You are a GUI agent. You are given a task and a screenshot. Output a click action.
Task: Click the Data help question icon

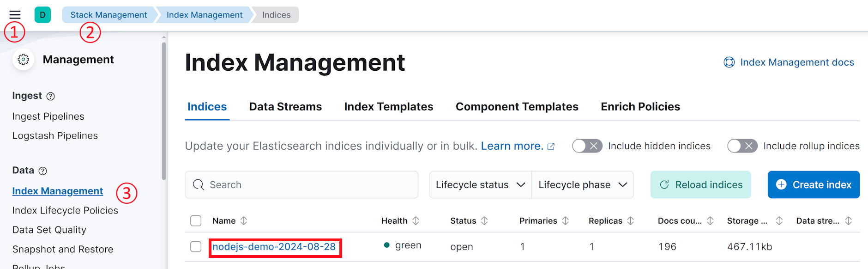tap(43, 171)
